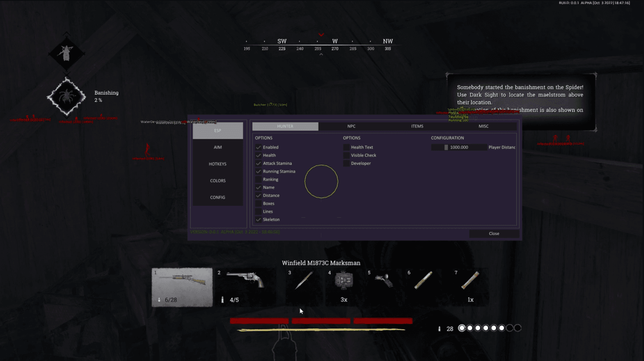Image resolution: width=644 pixels, height=361 pixels.
Task: Select the dynamite stick in slot 7
Action: (470, 287)
